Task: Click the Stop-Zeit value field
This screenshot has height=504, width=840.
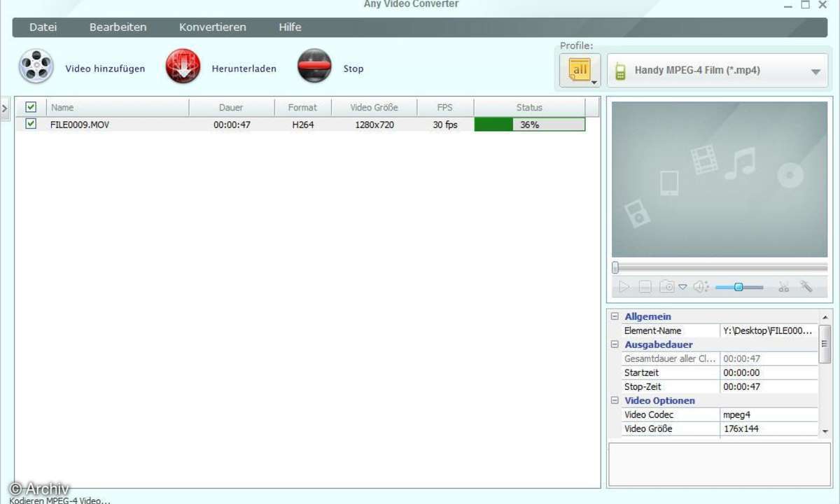Action: click(769, 386)
